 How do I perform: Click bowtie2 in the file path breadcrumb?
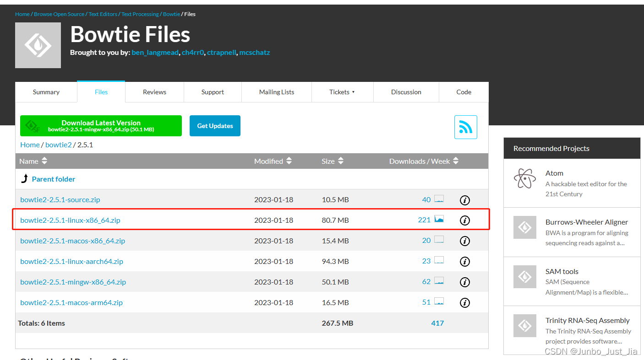click(x=59, y=145)
